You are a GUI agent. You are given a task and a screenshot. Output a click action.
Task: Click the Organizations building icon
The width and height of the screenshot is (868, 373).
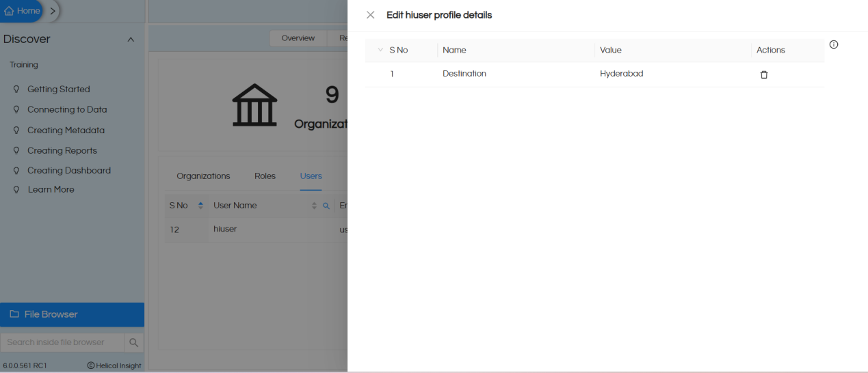tap(254, 105)
